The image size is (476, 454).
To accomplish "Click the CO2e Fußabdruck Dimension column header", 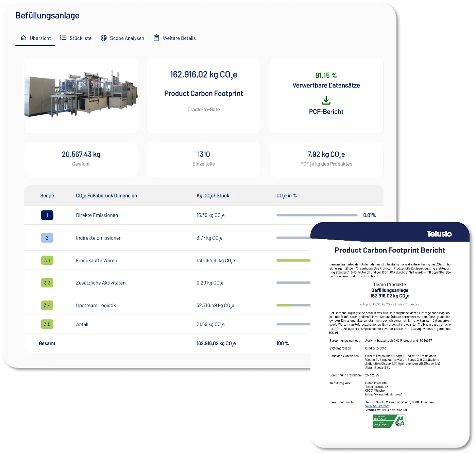I will click(x=106, y=196).
